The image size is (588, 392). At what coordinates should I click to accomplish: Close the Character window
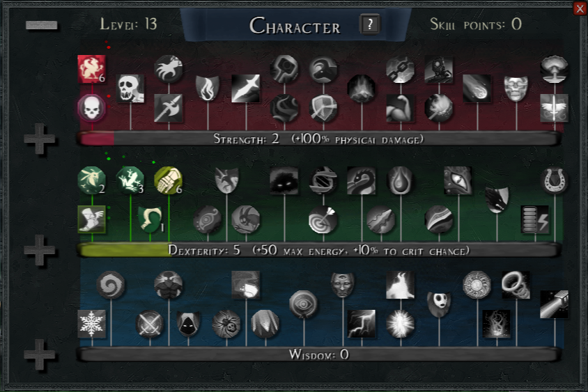click(x=580, y=8)
